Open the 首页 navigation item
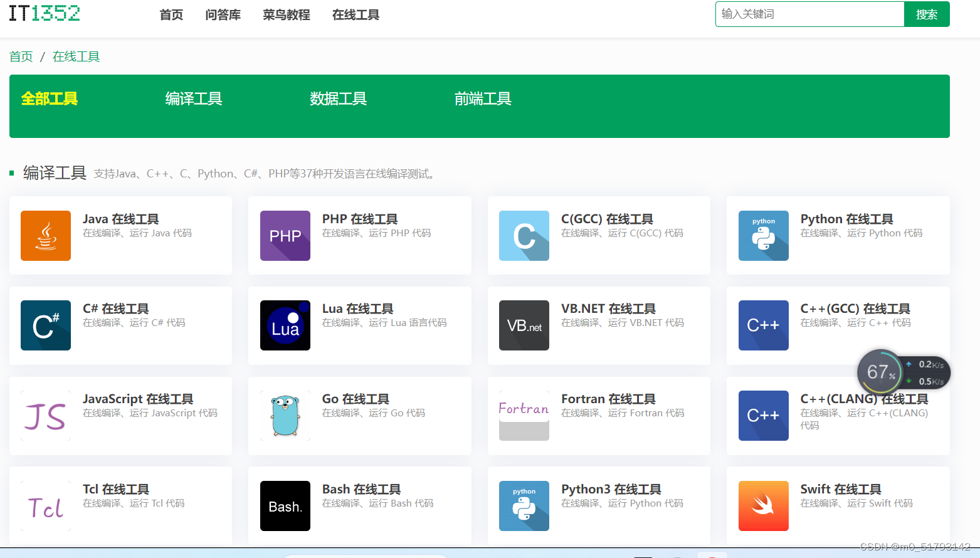The image size is (980, 558). click(171, 14)
